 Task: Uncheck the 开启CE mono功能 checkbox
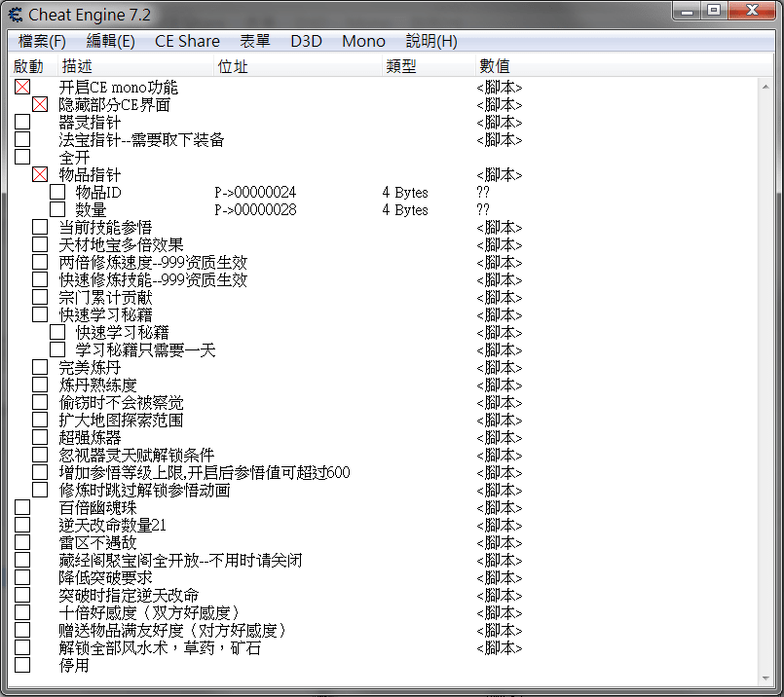coord(22,88)
